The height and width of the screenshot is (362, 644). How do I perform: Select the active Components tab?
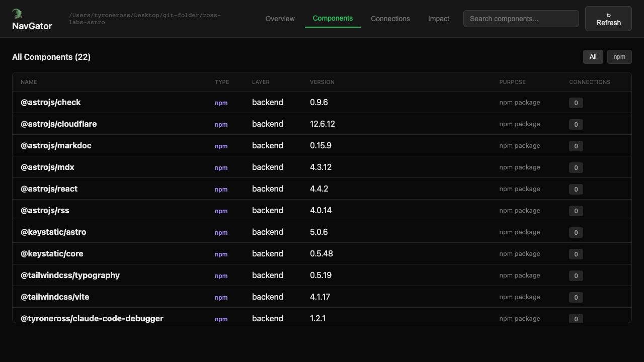click(x=333, y=18)
